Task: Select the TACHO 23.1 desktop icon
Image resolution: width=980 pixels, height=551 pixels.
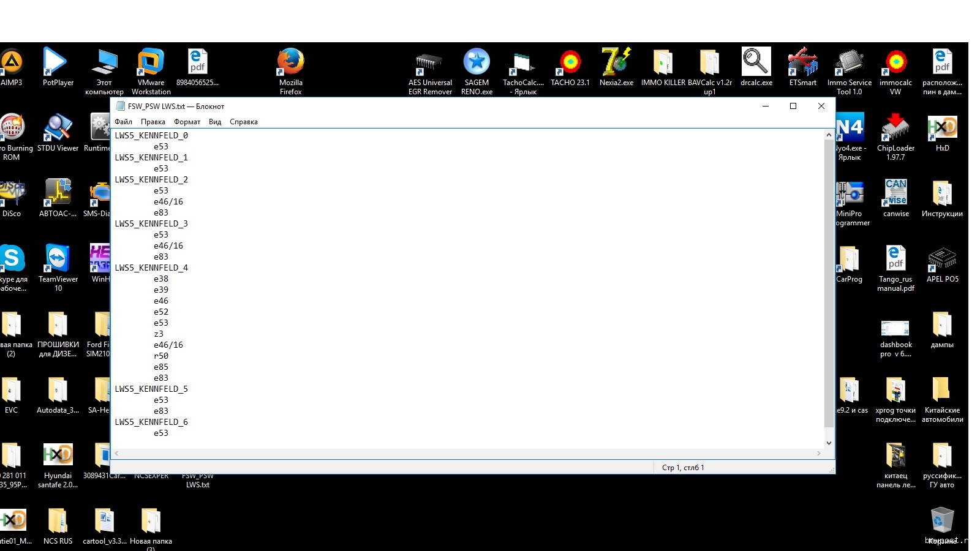Action: pos(570,63)
